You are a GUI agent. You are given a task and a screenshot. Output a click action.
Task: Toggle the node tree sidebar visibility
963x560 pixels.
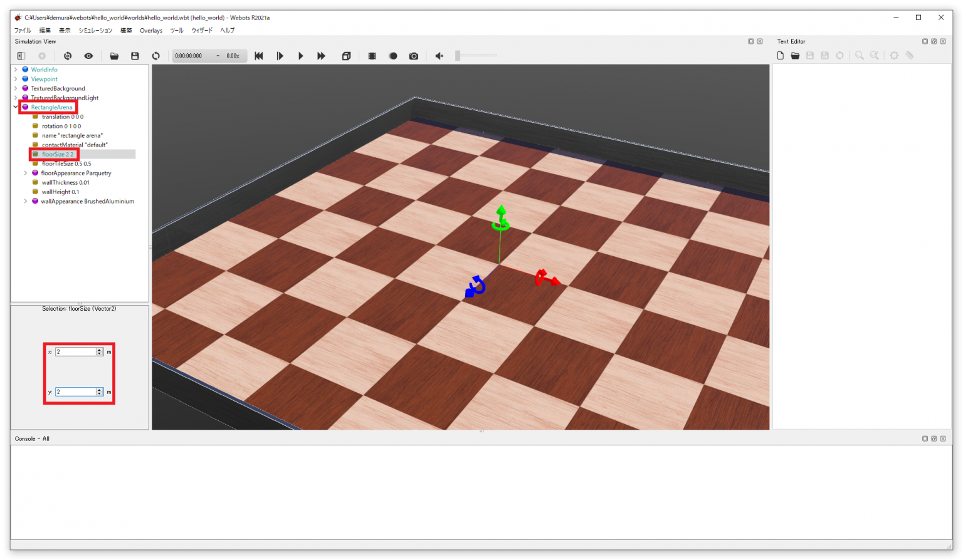pos(19,56)
